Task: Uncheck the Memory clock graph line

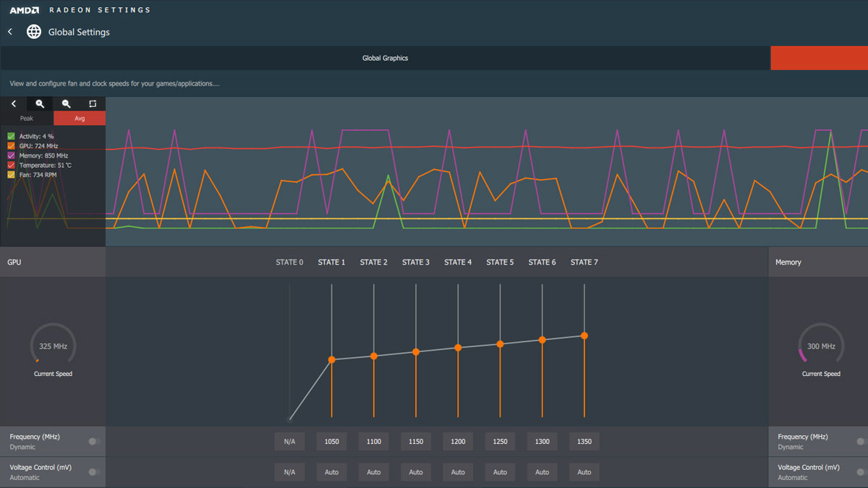Action: point(11,155)
